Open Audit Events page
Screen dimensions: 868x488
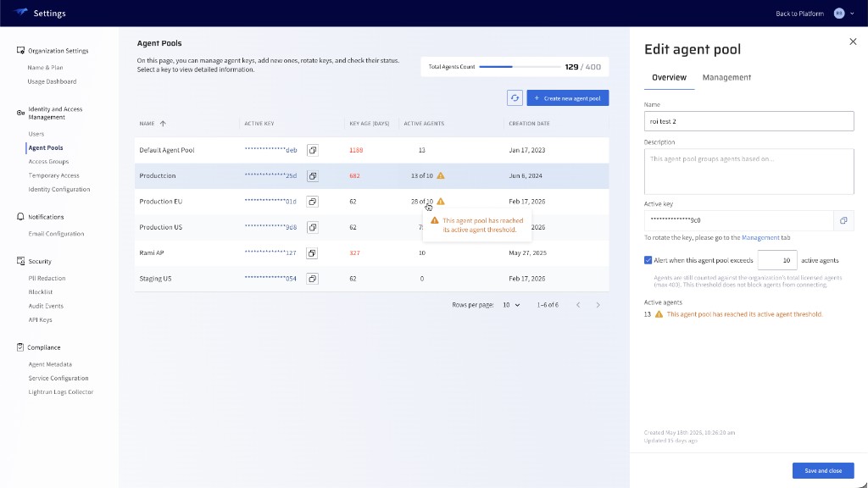46,306
